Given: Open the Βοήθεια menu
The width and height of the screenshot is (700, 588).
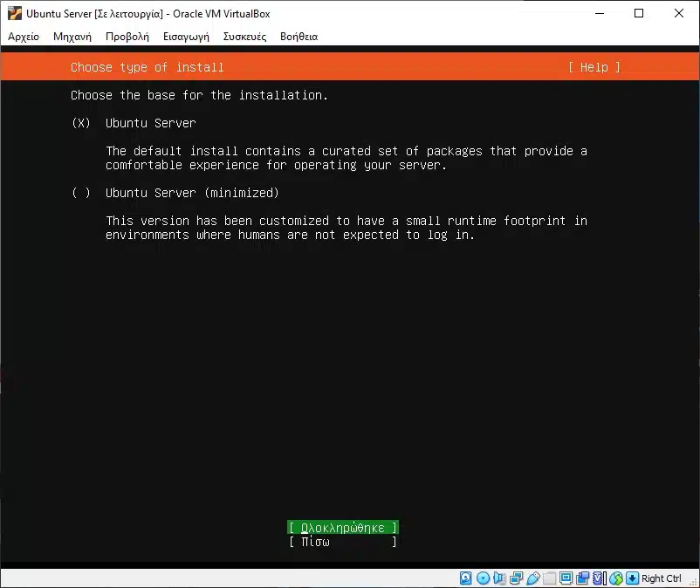Looking at the screenshot, I should coord(299,37).
